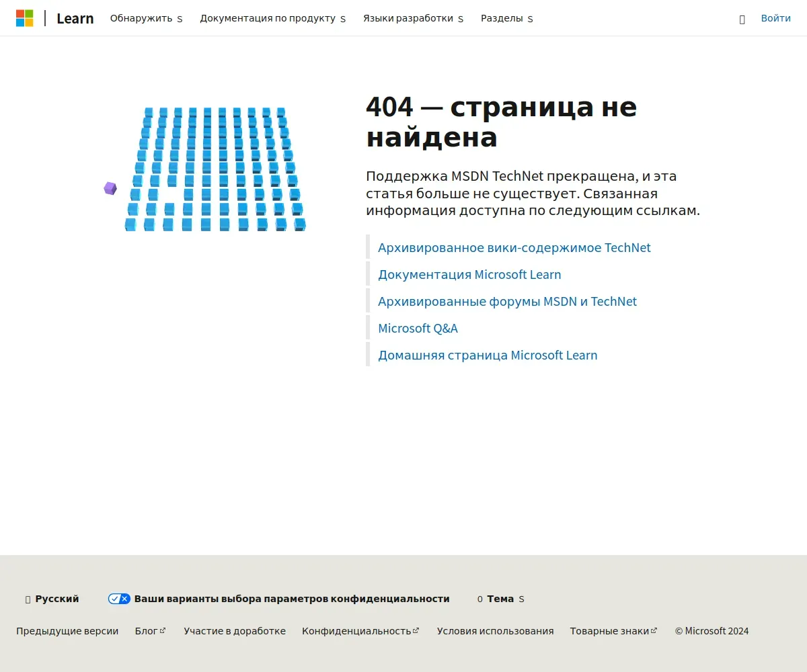This screenshot has width=807, height=672.
Task: Open Предыдущие версии footer link
Action: 67,631
